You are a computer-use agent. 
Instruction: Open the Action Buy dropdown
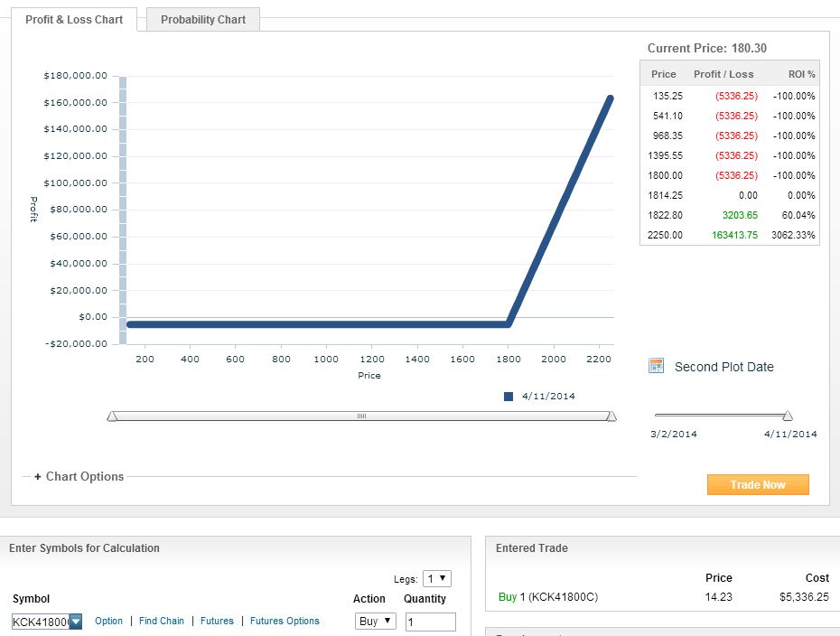pos(375,621)
